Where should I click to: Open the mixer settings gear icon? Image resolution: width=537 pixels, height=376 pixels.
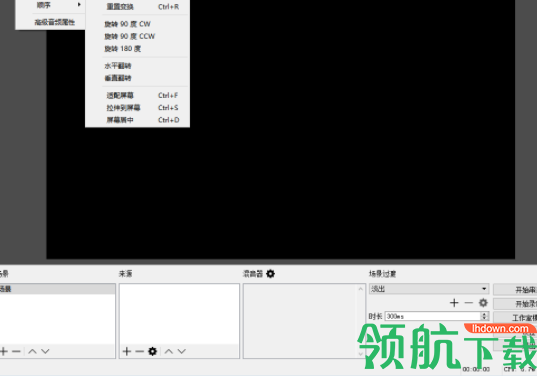271,274
